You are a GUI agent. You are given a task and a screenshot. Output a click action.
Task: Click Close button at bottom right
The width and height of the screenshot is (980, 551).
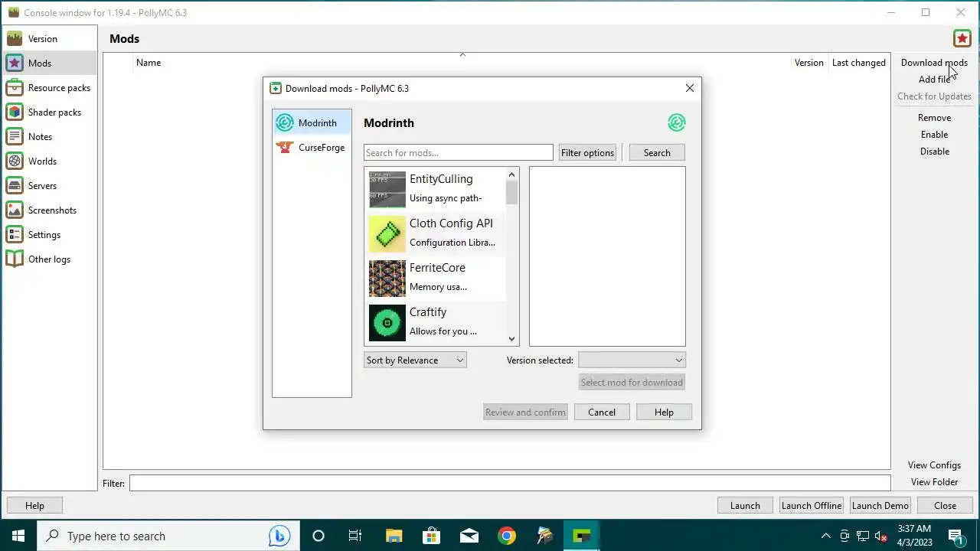945,506
